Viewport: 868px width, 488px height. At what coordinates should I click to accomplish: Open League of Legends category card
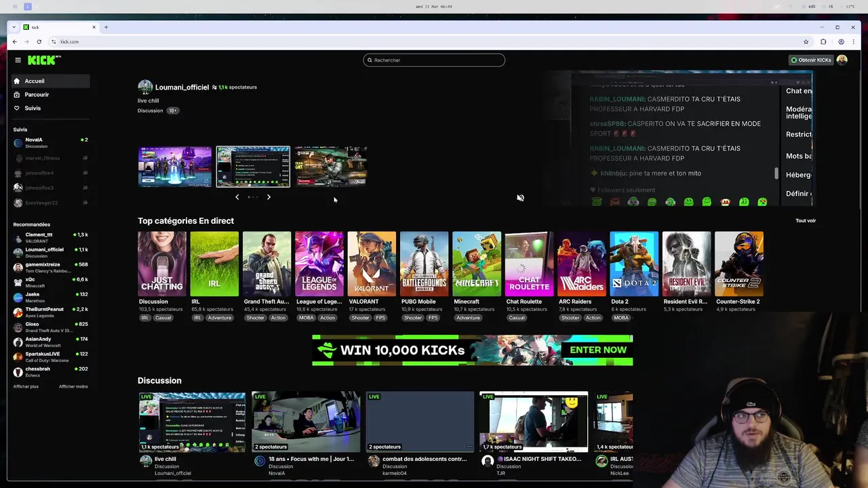coord(319,264)
